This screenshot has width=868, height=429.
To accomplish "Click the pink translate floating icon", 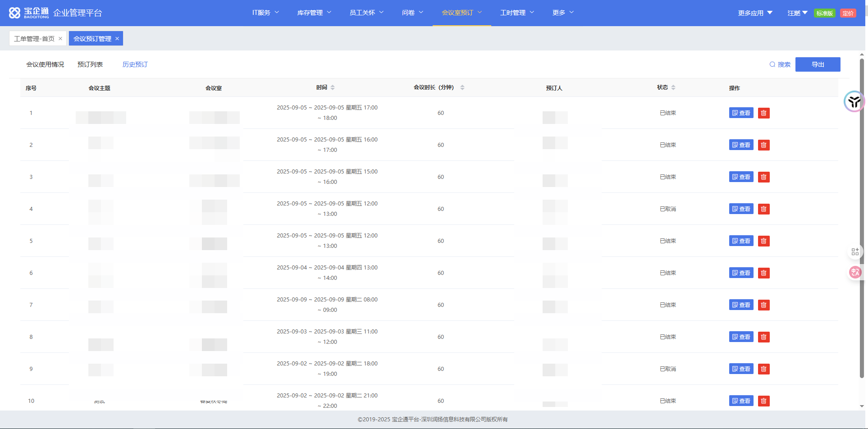I will pos(855,272).
